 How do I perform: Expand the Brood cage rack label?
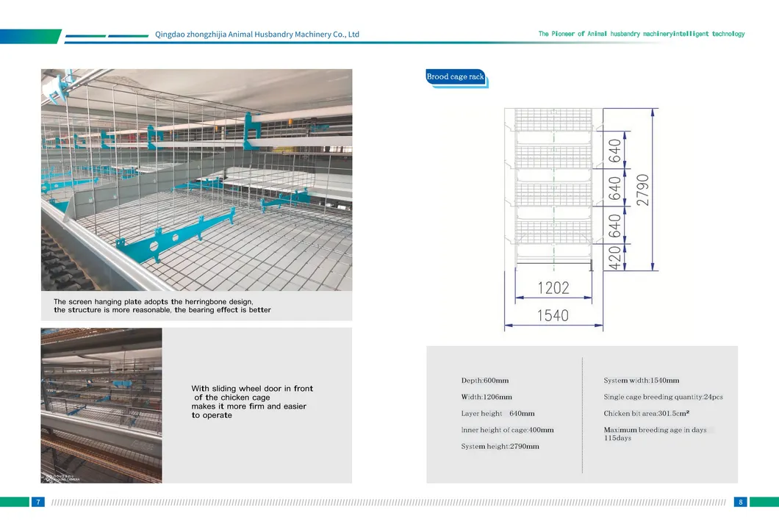click(455, 76)
